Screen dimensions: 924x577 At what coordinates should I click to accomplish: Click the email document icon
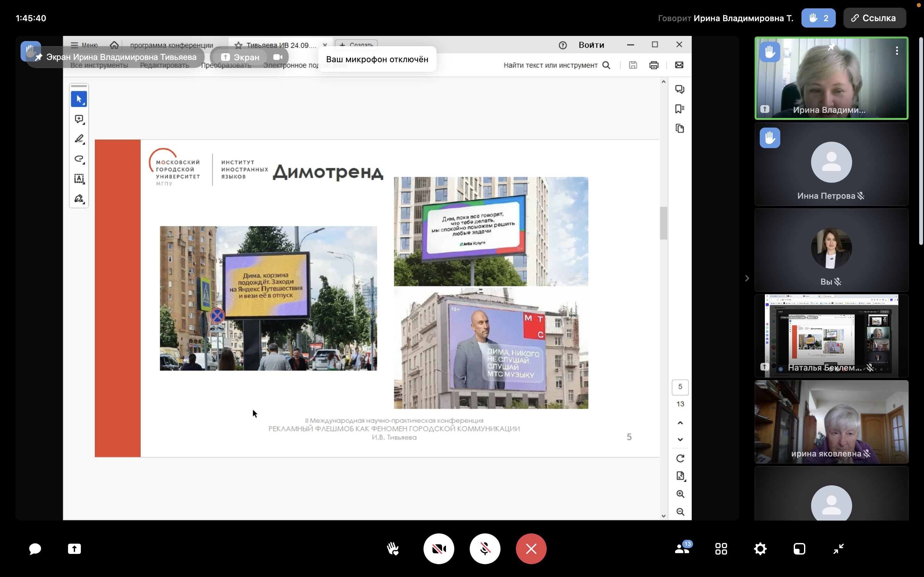click(679, 65)
